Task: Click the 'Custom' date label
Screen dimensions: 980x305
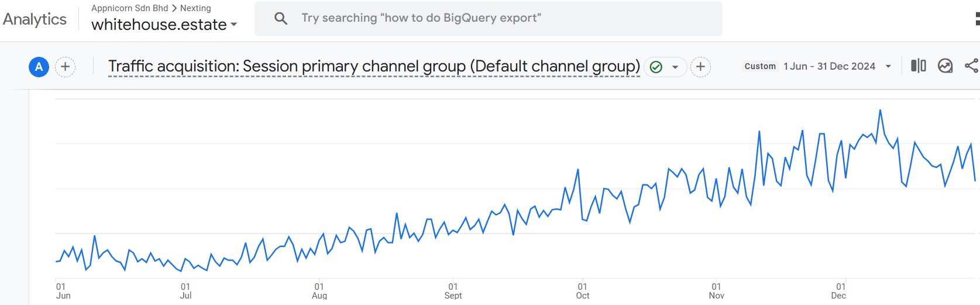Action: pos(760,66)
